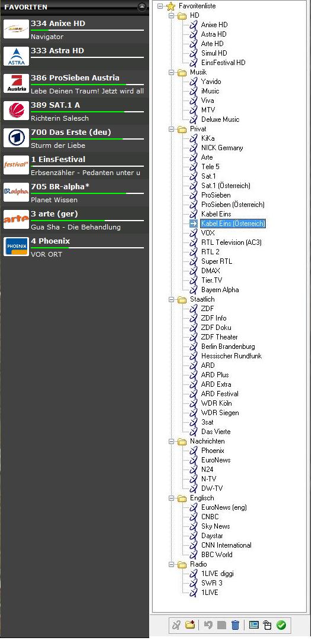Screen dimensions: 312x644
Task: Open channel 386 ProSieben Austria
Action: 73,83
